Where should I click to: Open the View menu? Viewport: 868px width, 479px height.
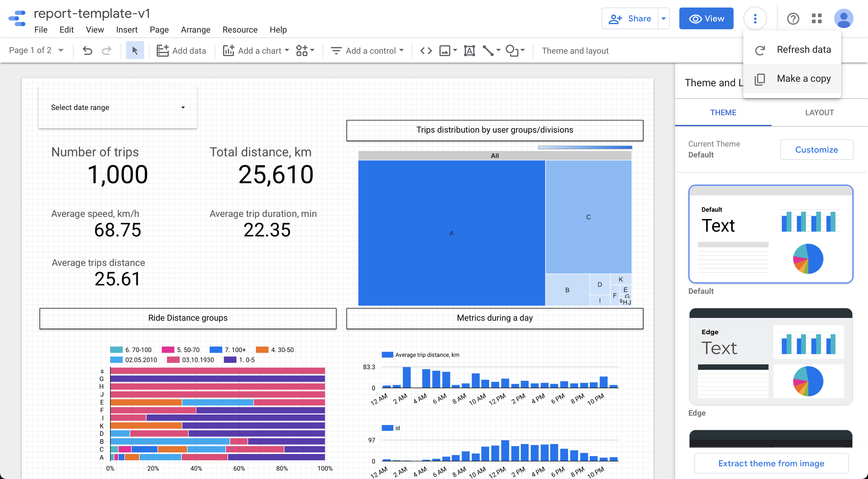(95, 30)
